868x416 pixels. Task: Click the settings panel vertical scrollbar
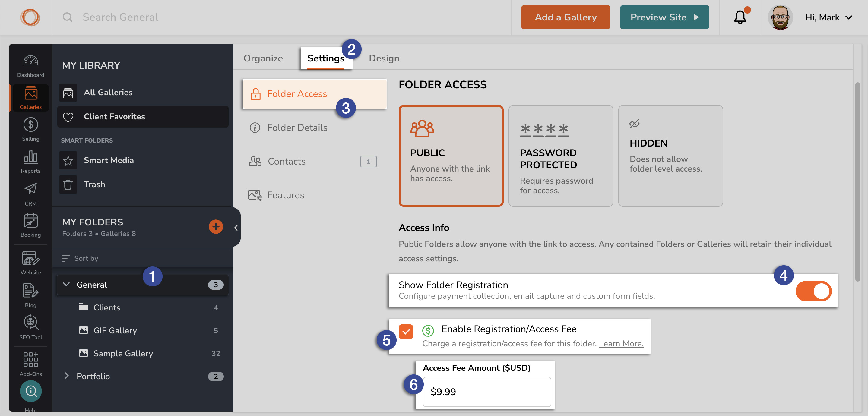pyautogui.click(x=857, y=182)
